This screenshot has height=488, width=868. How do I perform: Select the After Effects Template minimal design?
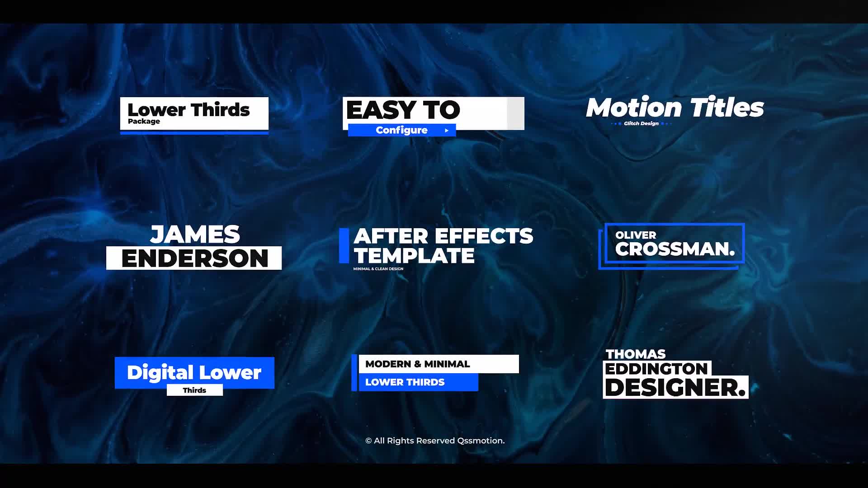(x=438, y=247)
